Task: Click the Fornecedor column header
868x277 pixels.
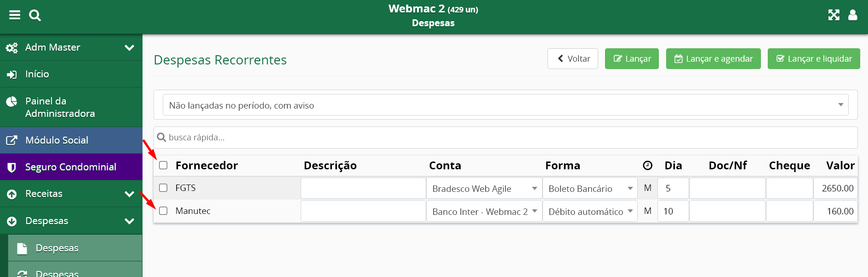Action: (x=206, y=165)
